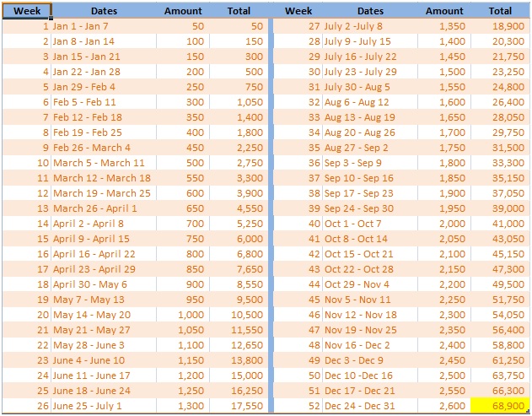532x416 pixels.
Task: Select the total cell showing 6,000
Action: click(x=239, y=239)
